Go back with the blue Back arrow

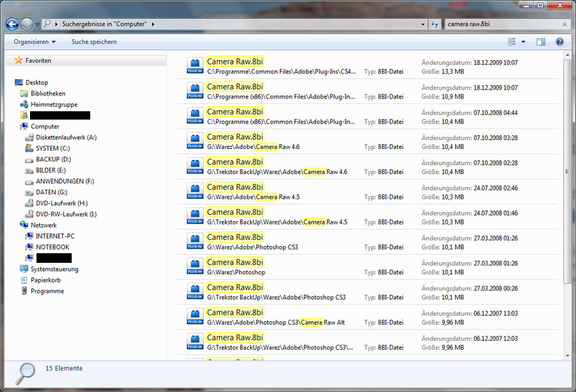pyautogui.click(x=12, y=24)
